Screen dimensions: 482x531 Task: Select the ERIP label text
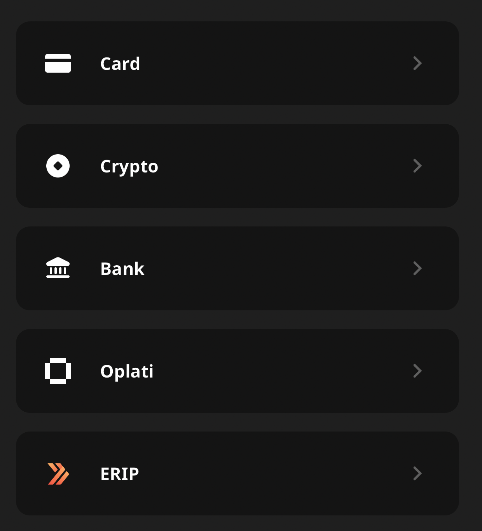(120, 474)
